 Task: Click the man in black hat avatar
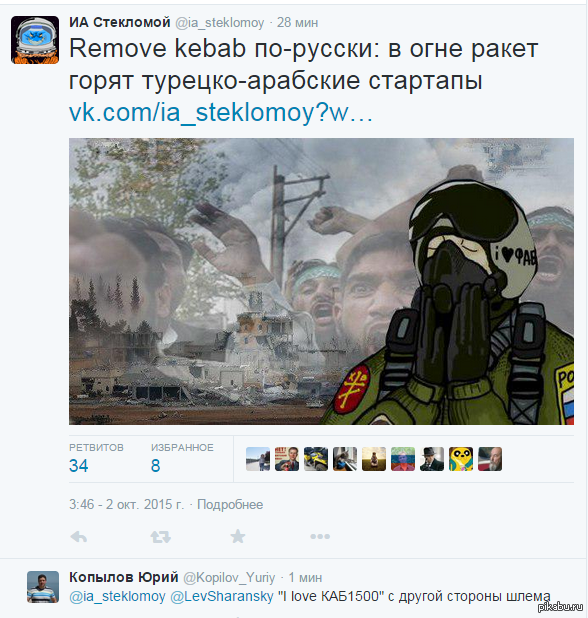[432, 459]
